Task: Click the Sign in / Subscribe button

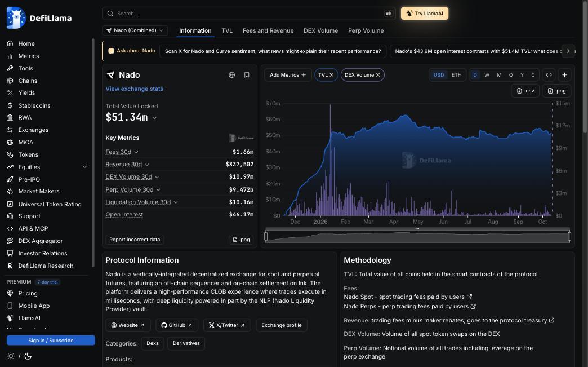Action: point(51,341)
